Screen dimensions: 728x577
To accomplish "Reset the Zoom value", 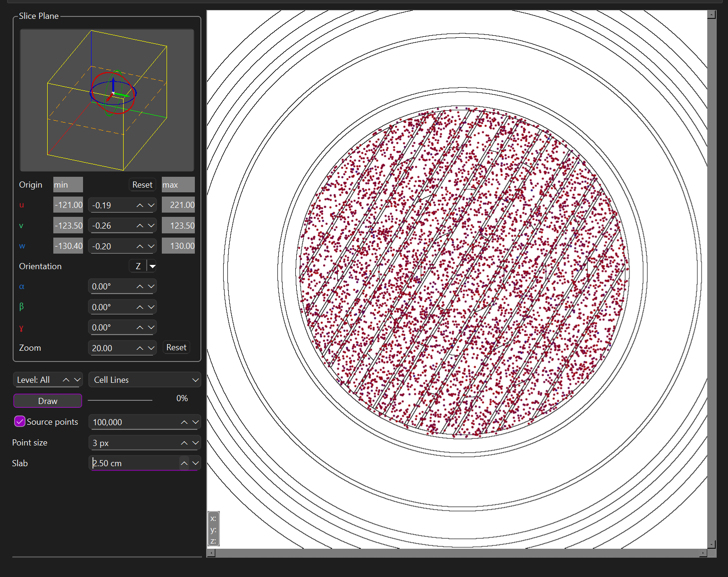I will tap(176, 347).
